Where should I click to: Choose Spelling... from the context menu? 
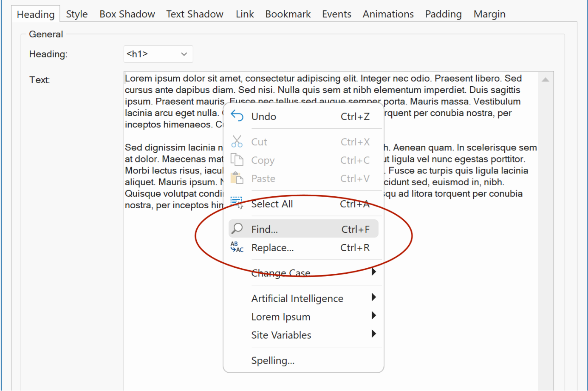point(273,360)
